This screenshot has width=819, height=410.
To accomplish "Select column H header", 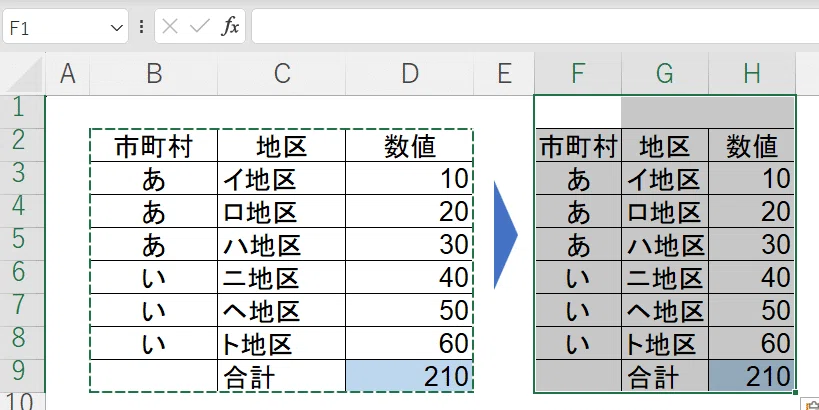I will click(x=752, y=74).
